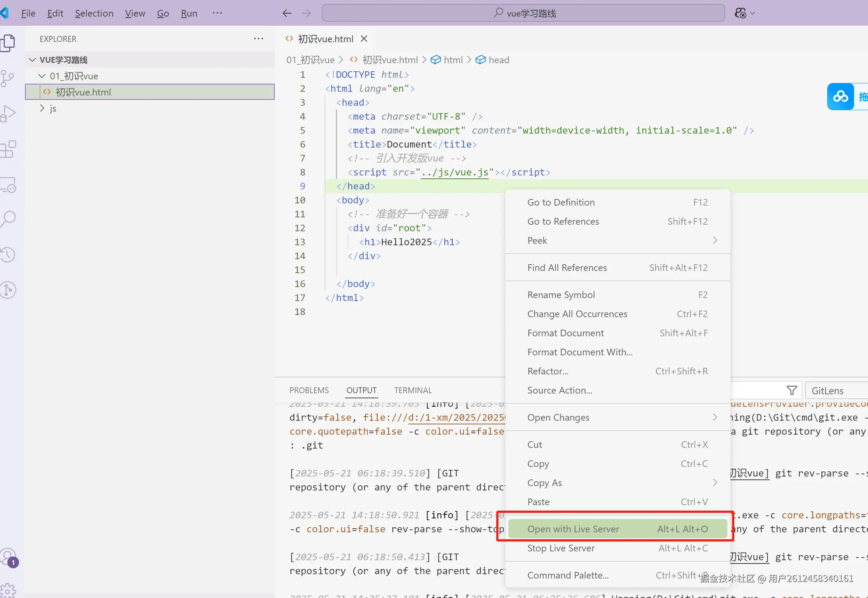The image size is (868, 598).
Task: Expand the Copy As submenu
Action: (617, 483)
